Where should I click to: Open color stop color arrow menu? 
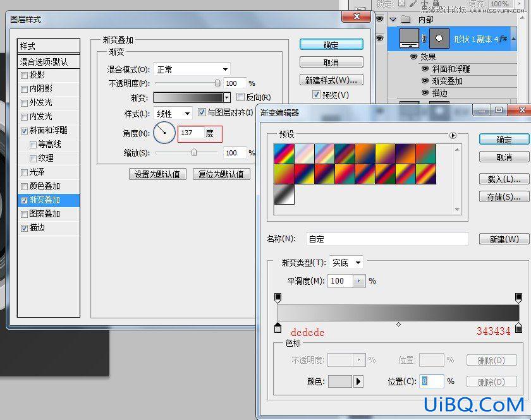click(358, 381)
